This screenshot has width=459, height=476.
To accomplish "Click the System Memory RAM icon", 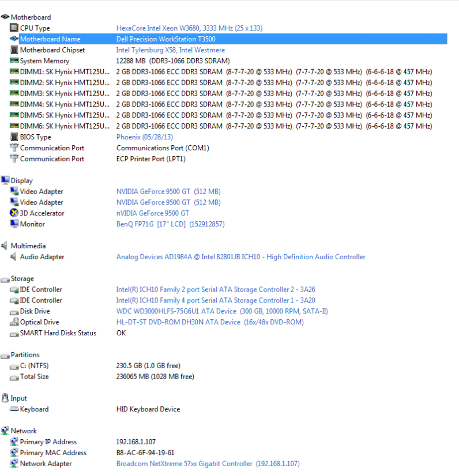I will (14, 61).
